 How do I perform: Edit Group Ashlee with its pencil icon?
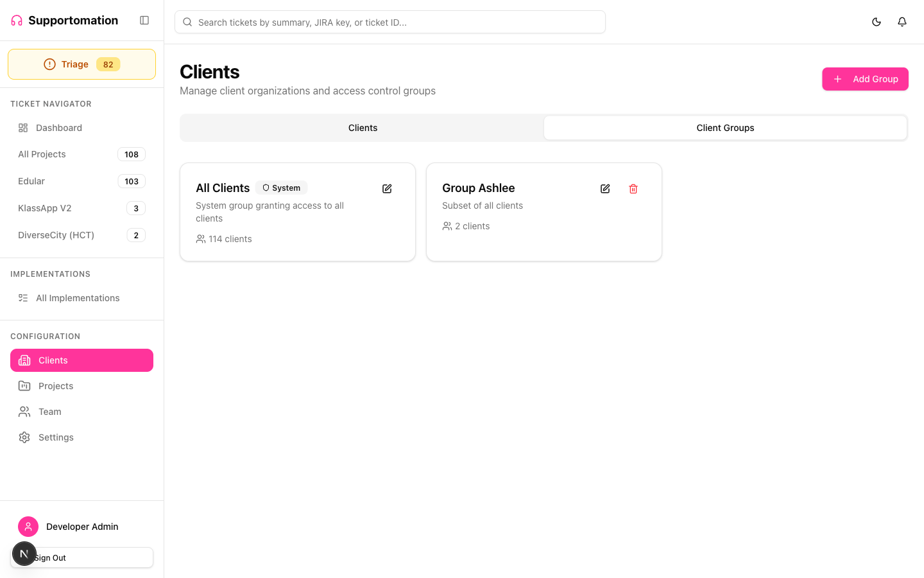point(605,188)
